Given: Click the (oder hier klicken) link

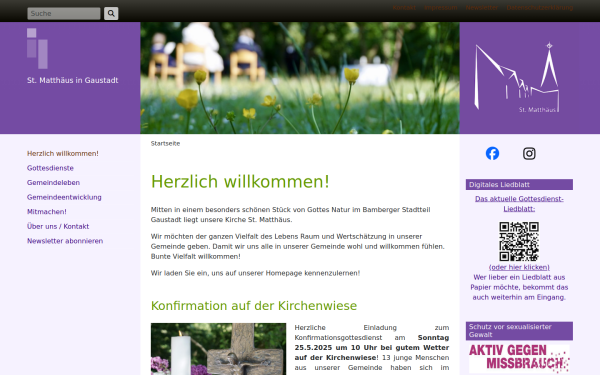Looking at the screenshot, I should point(519,267).
